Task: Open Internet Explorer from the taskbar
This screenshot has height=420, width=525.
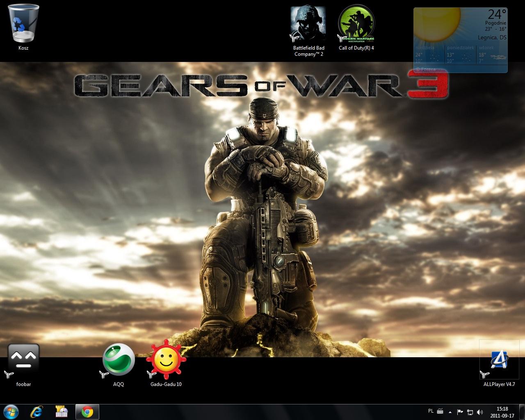Action: click(x=37, y=412)
